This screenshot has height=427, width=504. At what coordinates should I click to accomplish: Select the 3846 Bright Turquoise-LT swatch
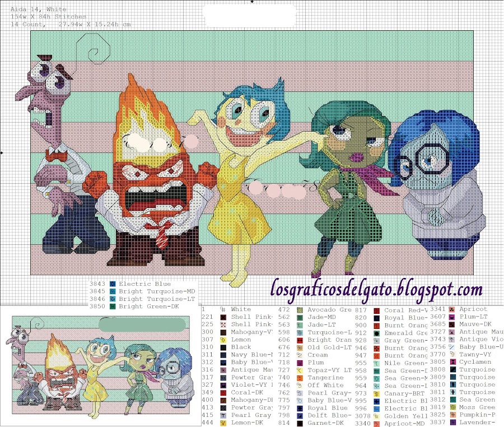(113, 299)
